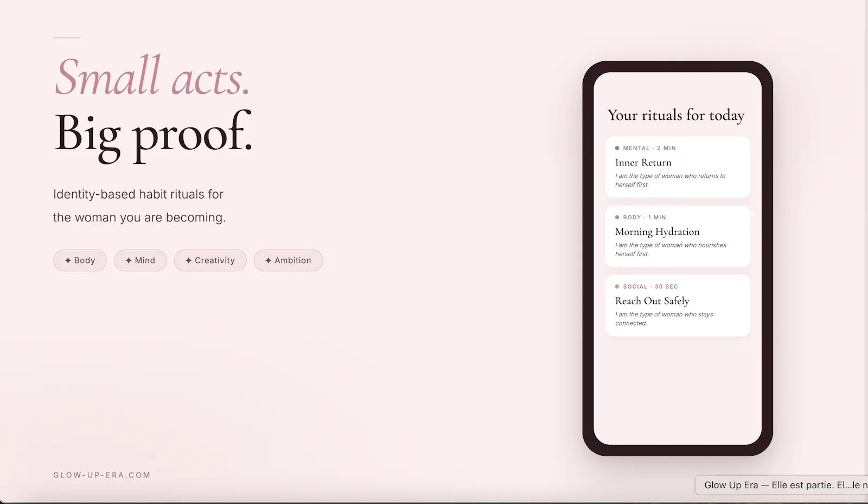Click 'I am the type of woman who stays connected.' affirmation
Viewport: 868px width, 504px height.
(x=664, y=318)
